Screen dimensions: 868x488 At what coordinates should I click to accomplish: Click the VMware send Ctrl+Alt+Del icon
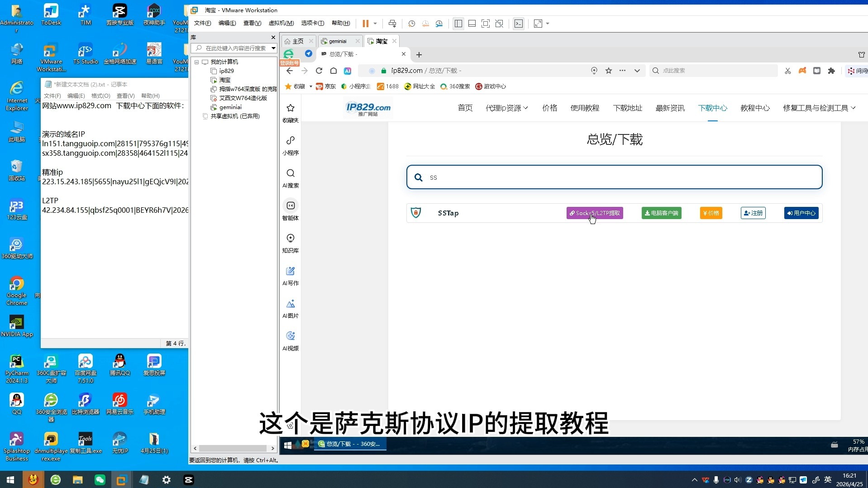click(x=392, y=24)
